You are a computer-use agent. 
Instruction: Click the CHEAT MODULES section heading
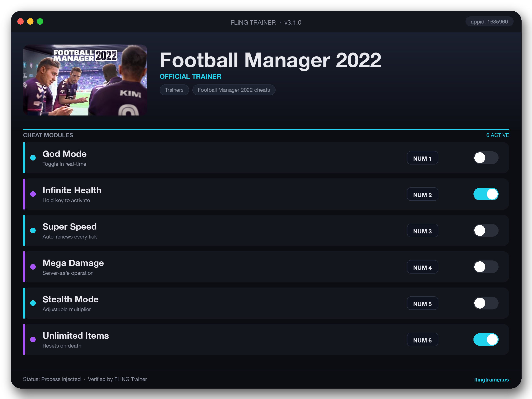click(48, 135)
